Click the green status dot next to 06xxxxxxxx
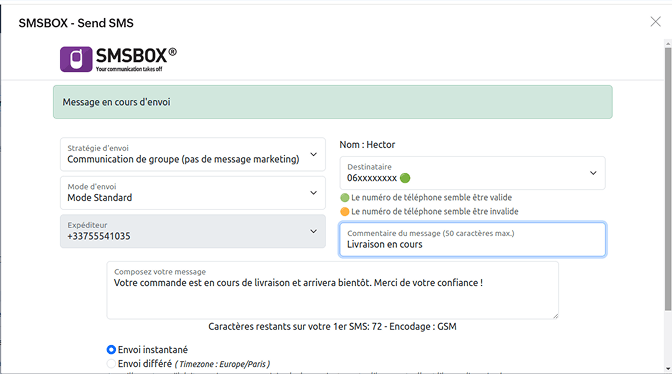Screen dimensions: 672x374 point(405,178)
